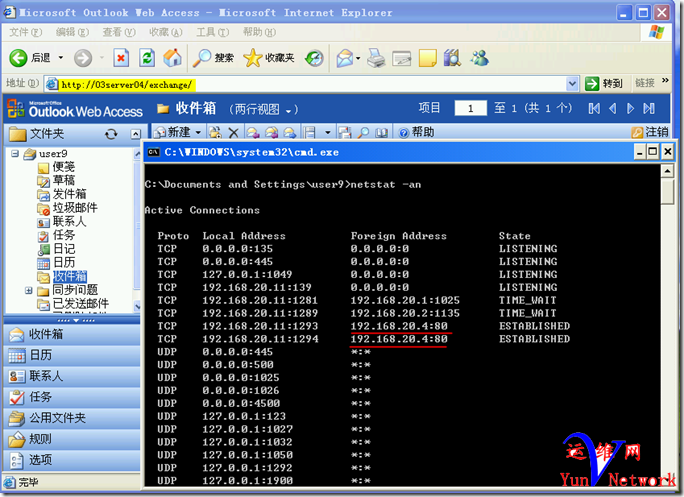Viewport: 684px width, 497px height.
Task: Launch the Messenger people icon
Action: [479, 58]
